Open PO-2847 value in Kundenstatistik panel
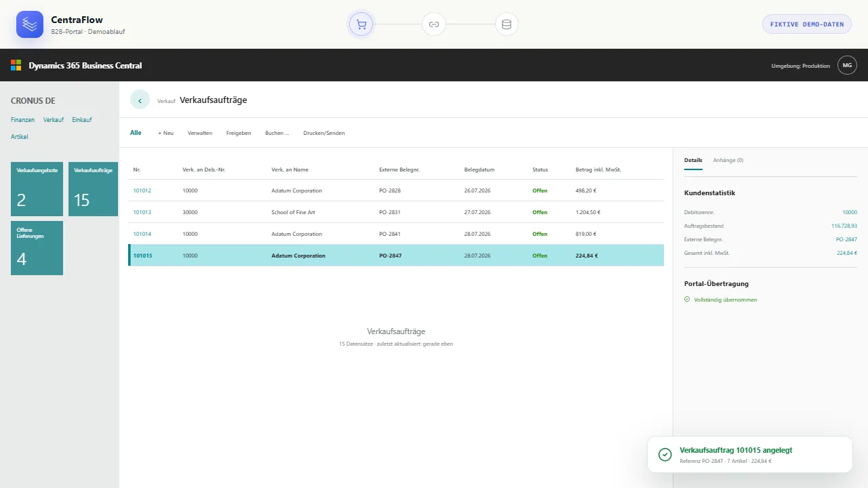Viewport: 868px width, 488px height. click(846, 239)
